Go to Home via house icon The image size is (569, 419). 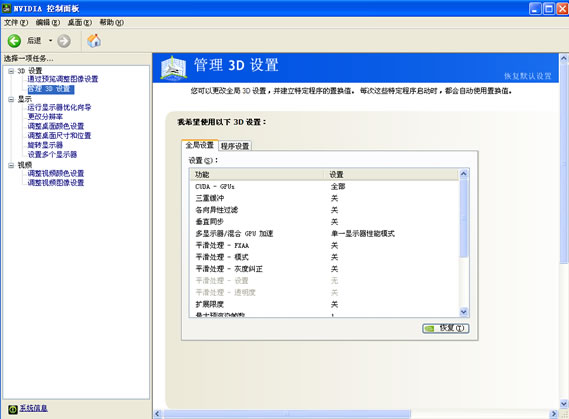94,41
